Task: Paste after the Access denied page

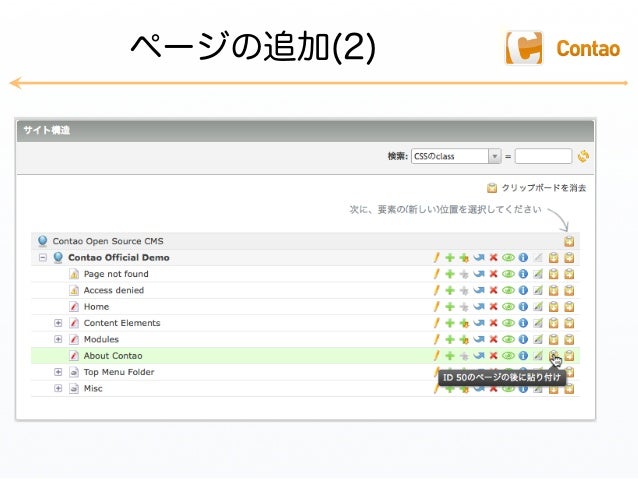Action: pyautogui.click(x=553, y=290)
